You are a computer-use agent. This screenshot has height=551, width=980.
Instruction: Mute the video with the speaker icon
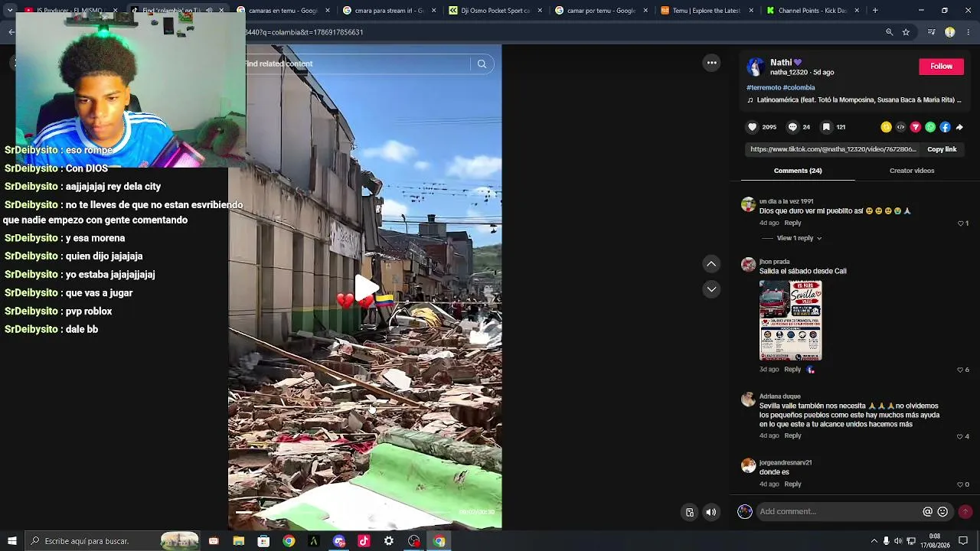click(x=711, y=513)
